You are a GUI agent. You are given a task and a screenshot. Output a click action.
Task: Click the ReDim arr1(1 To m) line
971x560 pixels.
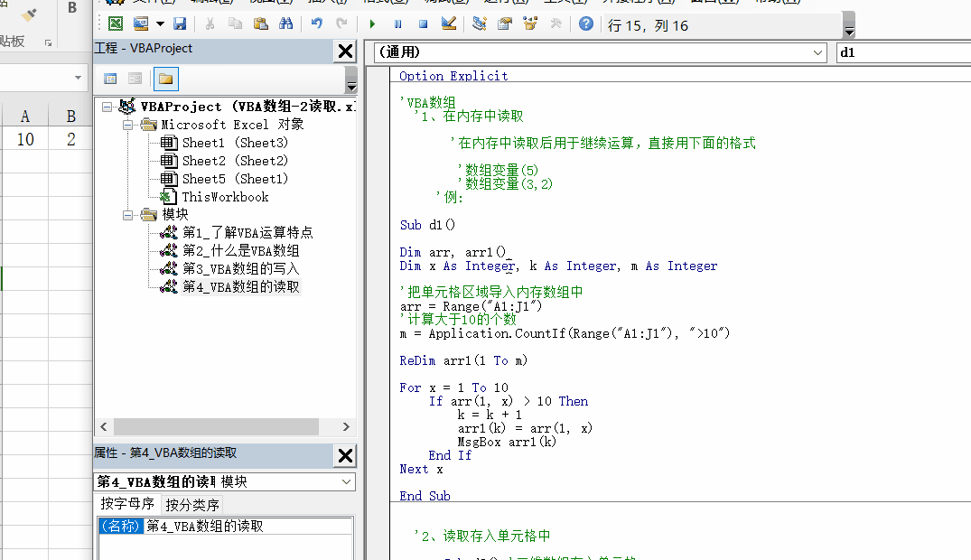[463, 360]
